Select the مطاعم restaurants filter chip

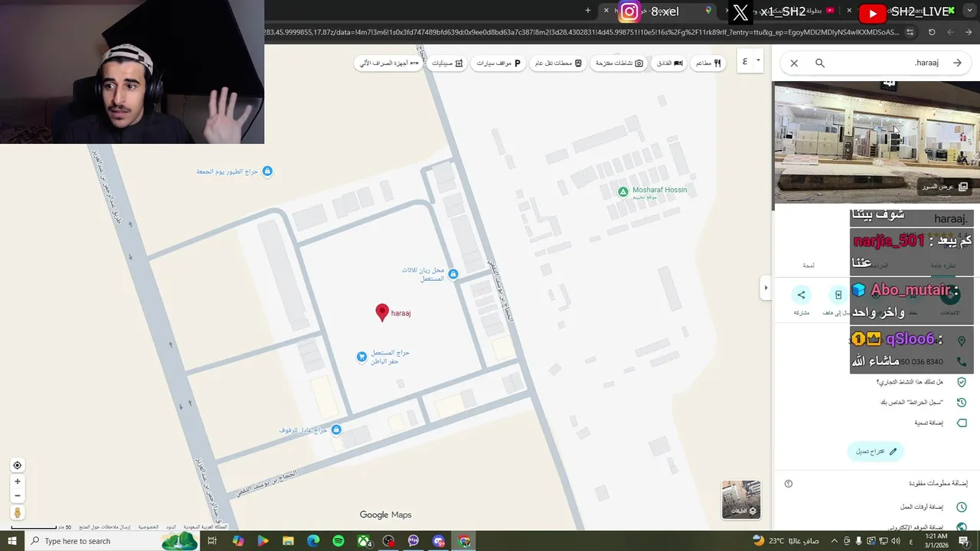pos(707,63)
